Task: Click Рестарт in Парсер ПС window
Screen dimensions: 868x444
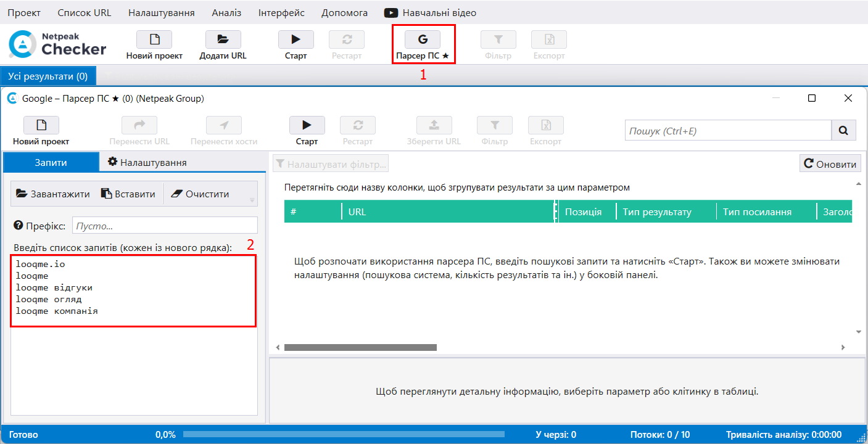Action: [358, 131]
